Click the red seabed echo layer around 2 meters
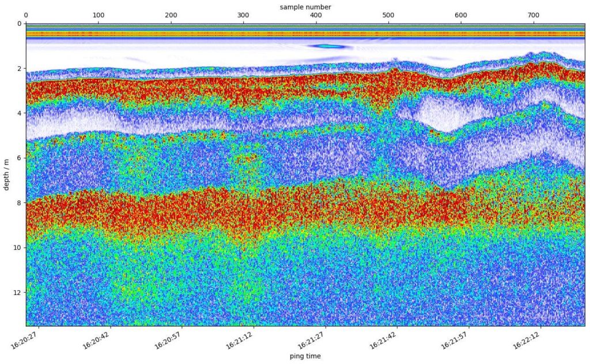 (173, 86)
